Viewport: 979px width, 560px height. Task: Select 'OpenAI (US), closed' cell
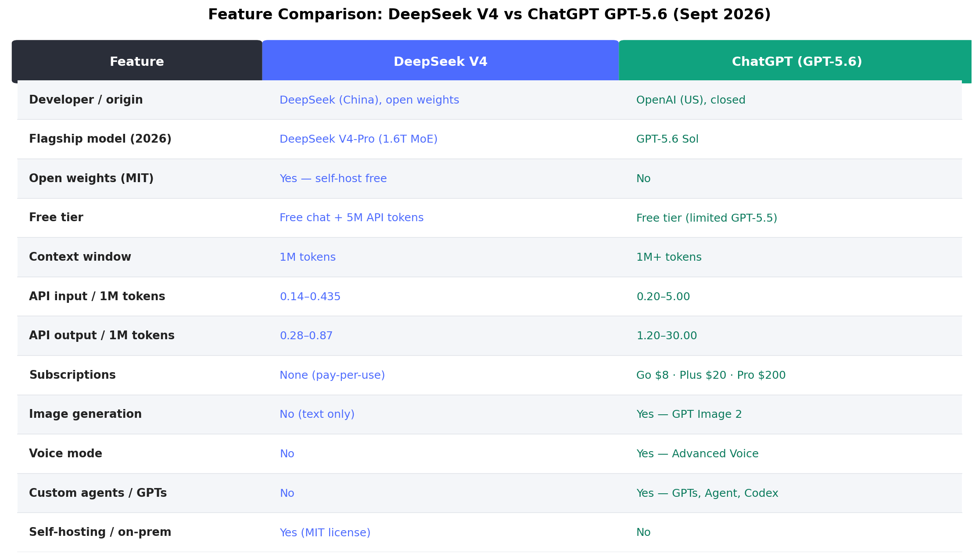point(691,100)
